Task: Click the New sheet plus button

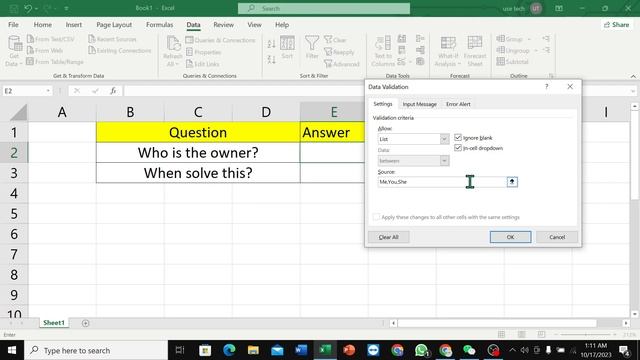Action: point(85,323)
